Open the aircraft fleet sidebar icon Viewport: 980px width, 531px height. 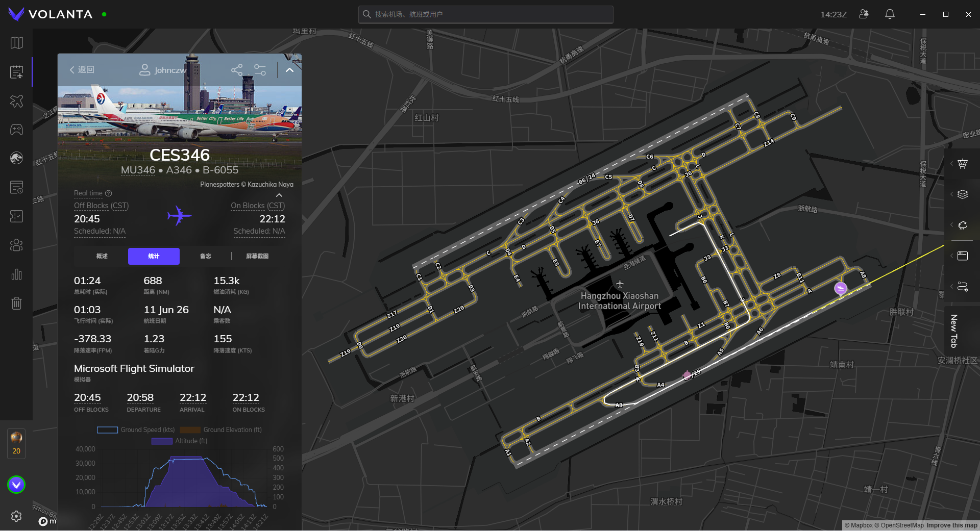click(16, 101)
